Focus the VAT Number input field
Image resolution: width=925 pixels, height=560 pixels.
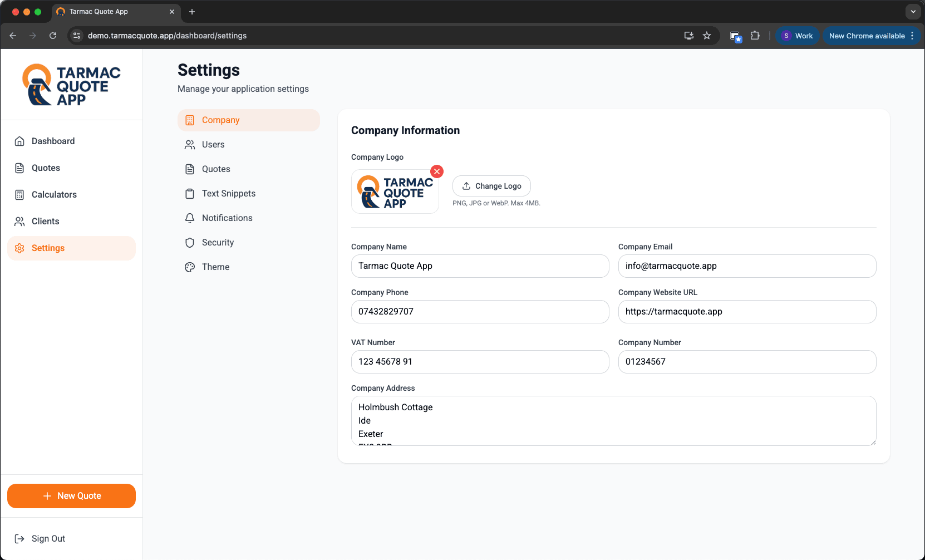point(480,362)
